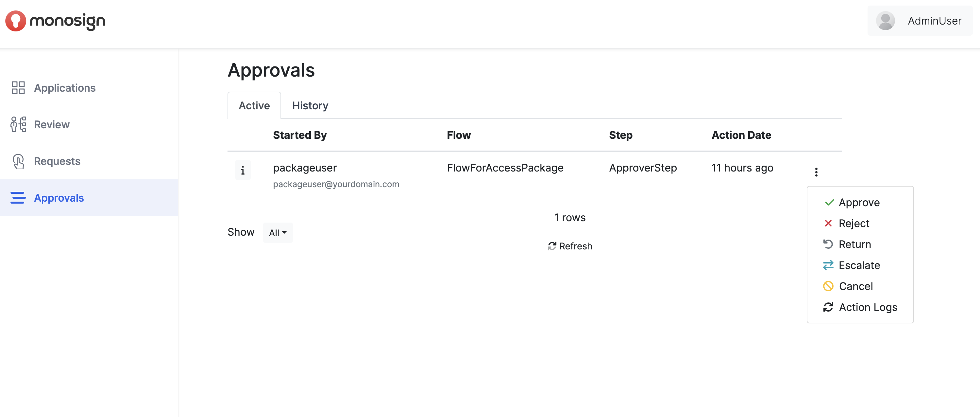Open the Show All dropdown
This screenshot has width=980, height=417.
coord(277,233)
